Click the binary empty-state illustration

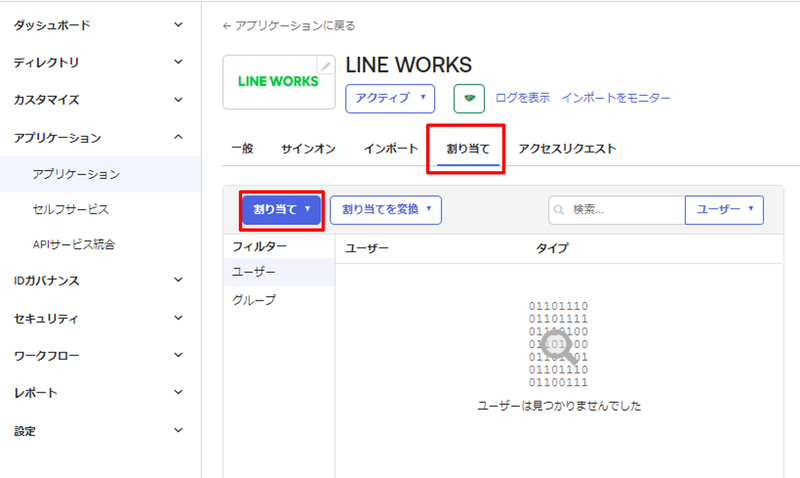(x=559, y=344)
